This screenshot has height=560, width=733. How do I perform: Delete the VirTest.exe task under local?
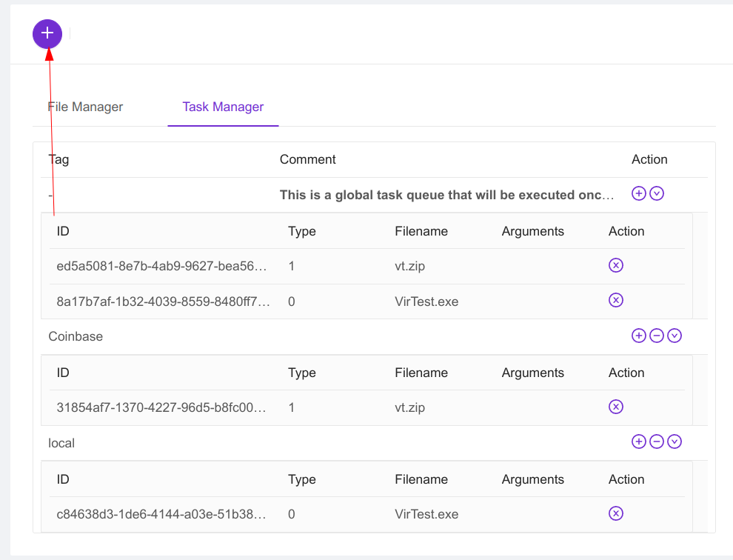pyautogui.click(x=615, y=513)
